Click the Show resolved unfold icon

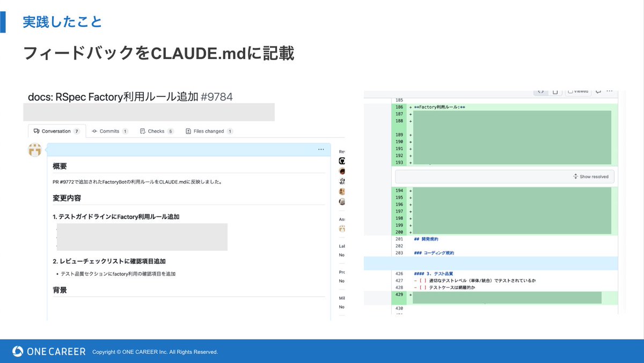(x=575, y=176)
